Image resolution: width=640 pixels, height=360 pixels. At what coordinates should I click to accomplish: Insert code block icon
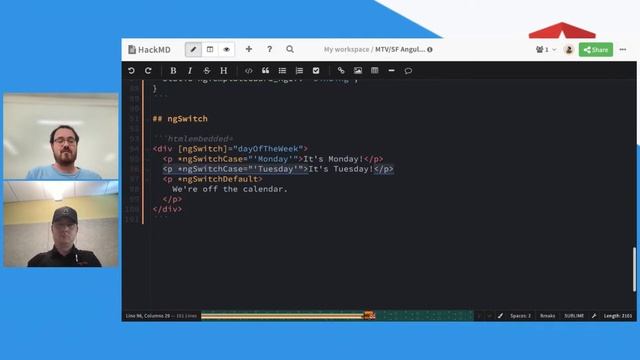249,71
